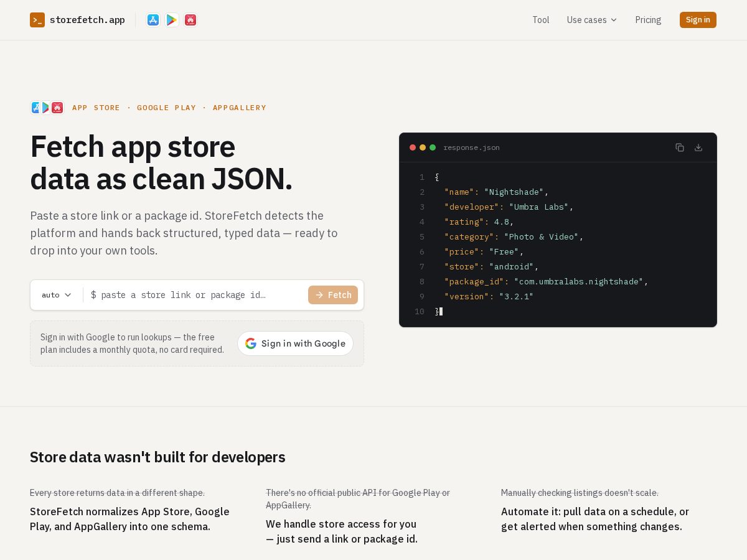Sign in with Google button
Image resolution: width=747 pixels, height=560 pixels.
coord(295,343)
